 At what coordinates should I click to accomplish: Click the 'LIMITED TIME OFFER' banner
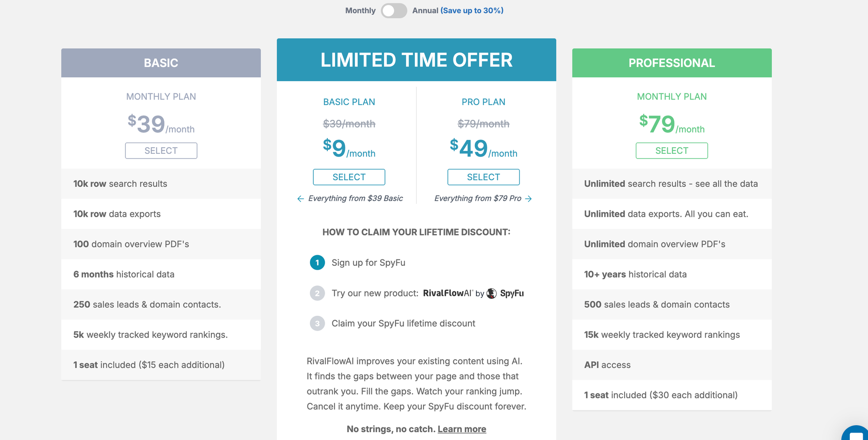pos(416,60)
